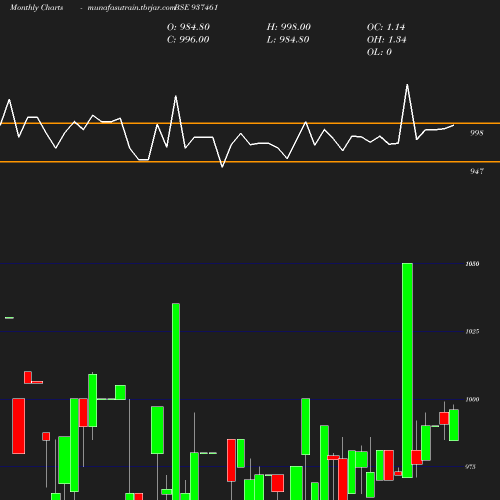Select the tallest green candle reaching 1050
The width and height of the screenshot is (500, 500).
click(x=407, y=370)
